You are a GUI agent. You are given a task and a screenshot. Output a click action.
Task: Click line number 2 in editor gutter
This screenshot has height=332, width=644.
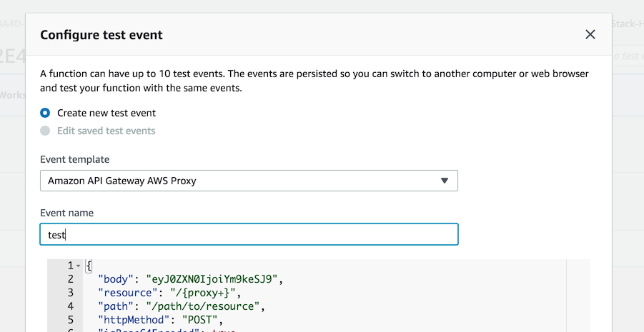pyautogui.click(x=70, y=279)
